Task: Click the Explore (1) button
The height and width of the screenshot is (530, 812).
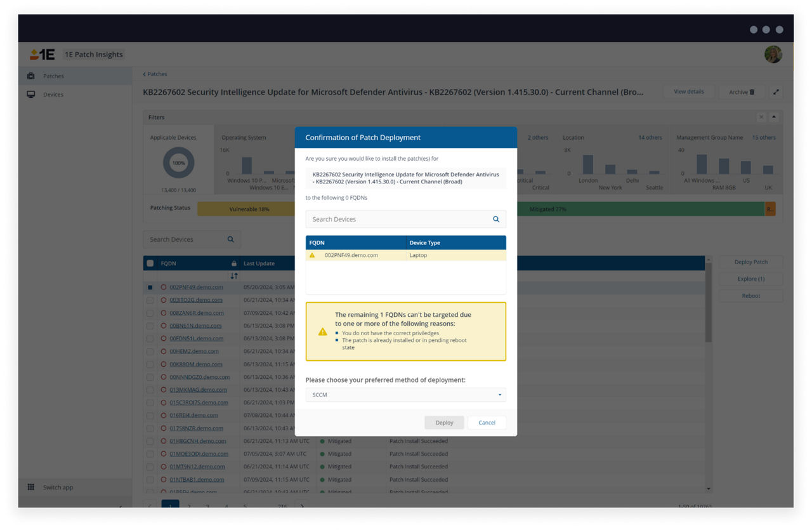Action: [x=751, y=279]
